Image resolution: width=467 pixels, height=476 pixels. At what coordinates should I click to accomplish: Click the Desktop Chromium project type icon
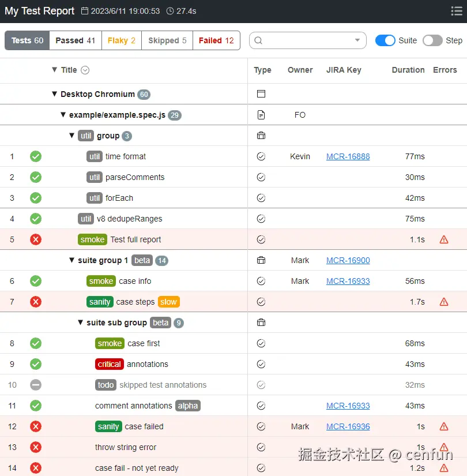(x=261, y=94)
